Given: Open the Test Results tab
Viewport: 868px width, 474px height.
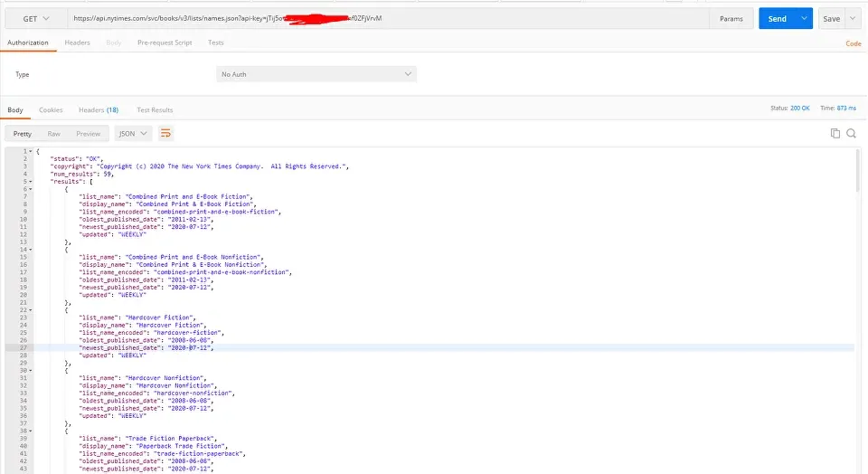Looking at the screenshot, I should point(155,109).
